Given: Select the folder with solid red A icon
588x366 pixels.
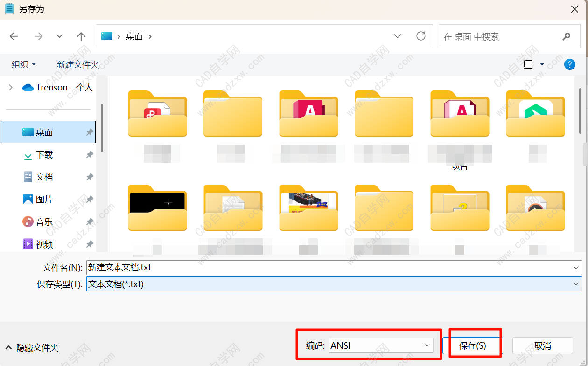Looking at the screenshot, I should pos(309,113).
